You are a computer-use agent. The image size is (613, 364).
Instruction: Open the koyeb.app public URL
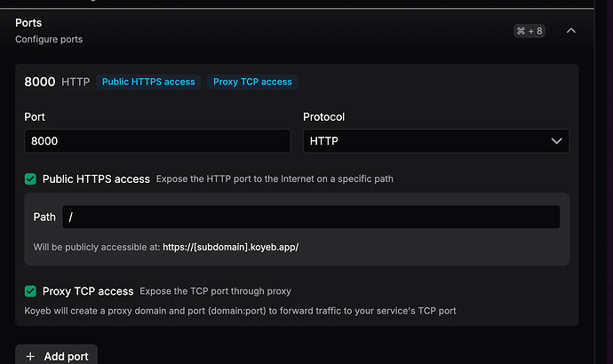click(x=231, y=247)
